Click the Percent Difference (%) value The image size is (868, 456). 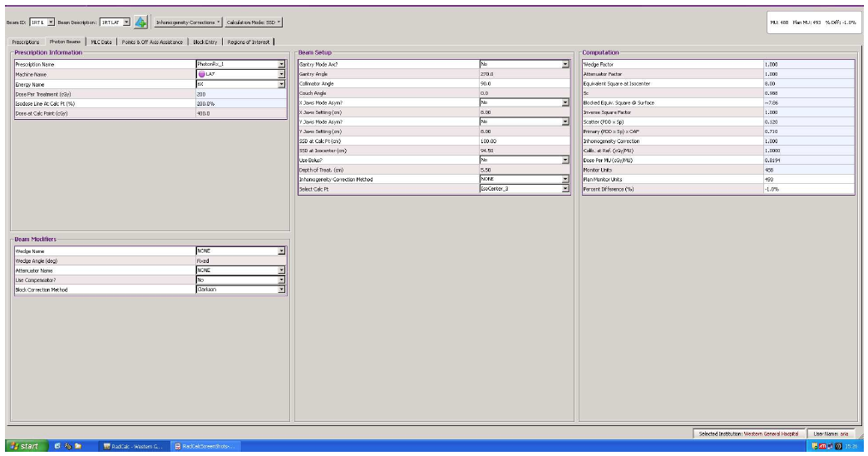tap(809, 189)
